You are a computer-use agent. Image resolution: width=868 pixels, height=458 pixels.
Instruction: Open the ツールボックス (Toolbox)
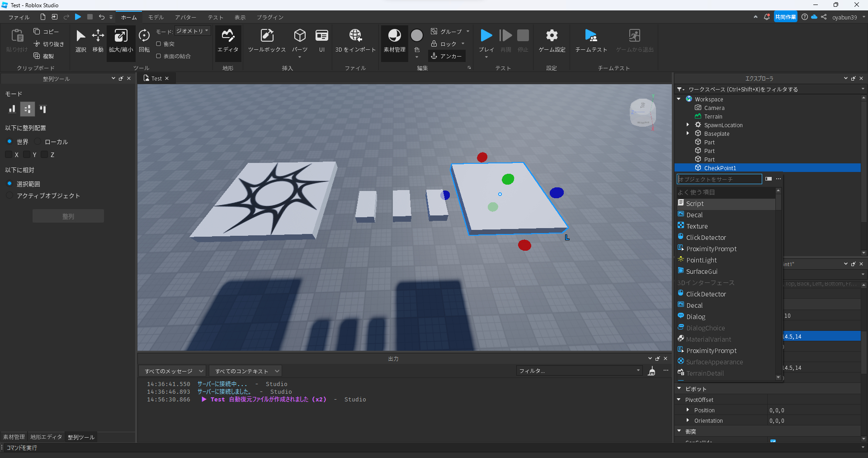tap(267, 41)
